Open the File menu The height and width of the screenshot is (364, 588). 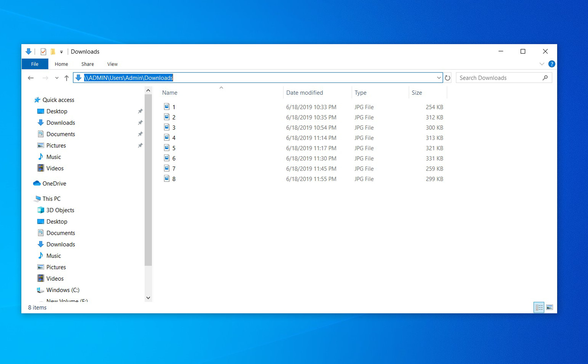tap(35, 64)
